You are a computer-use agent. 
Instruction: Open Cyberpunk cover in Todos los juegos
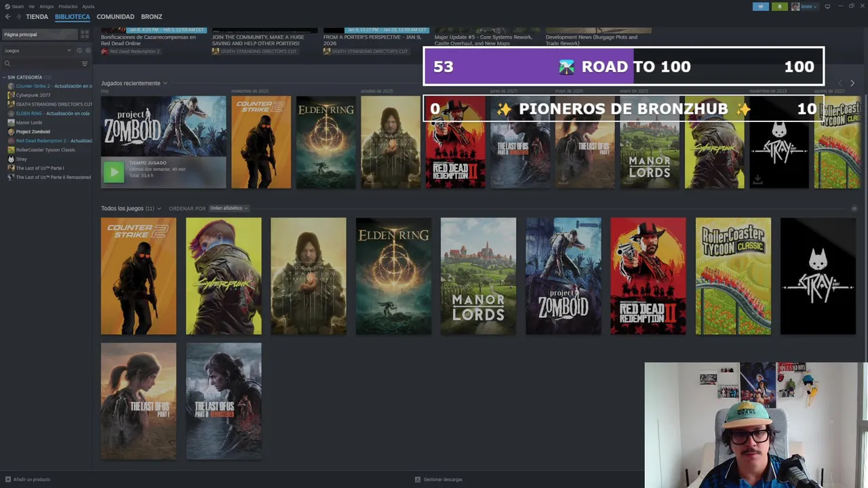(223, 276)
